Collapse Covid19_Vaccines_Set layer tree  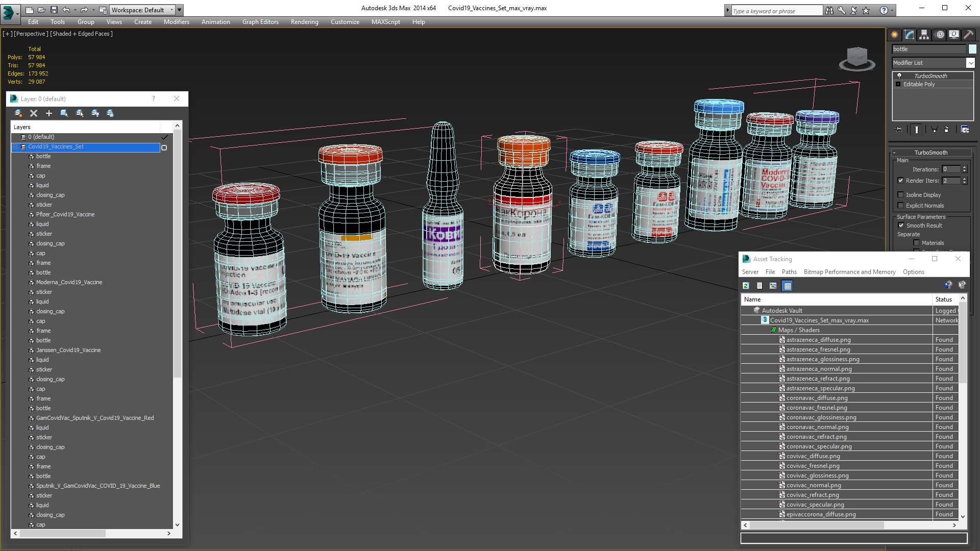[x=15, y=147]
